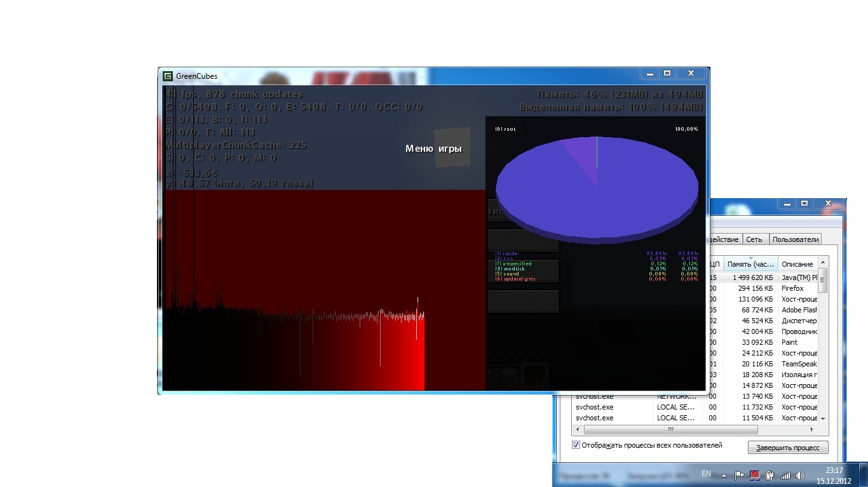Select the 'Firefox' process description
868x487 pixels.
coord(792,288)
